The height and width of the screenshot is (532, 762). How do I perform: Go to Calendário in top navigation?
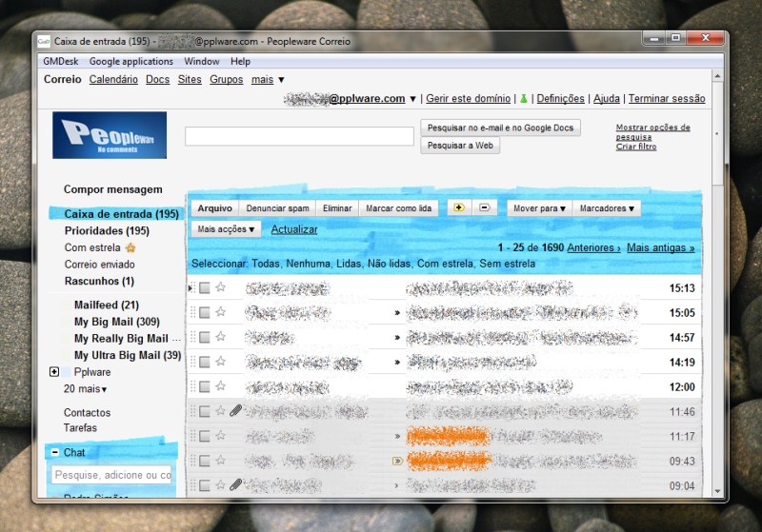113,79
